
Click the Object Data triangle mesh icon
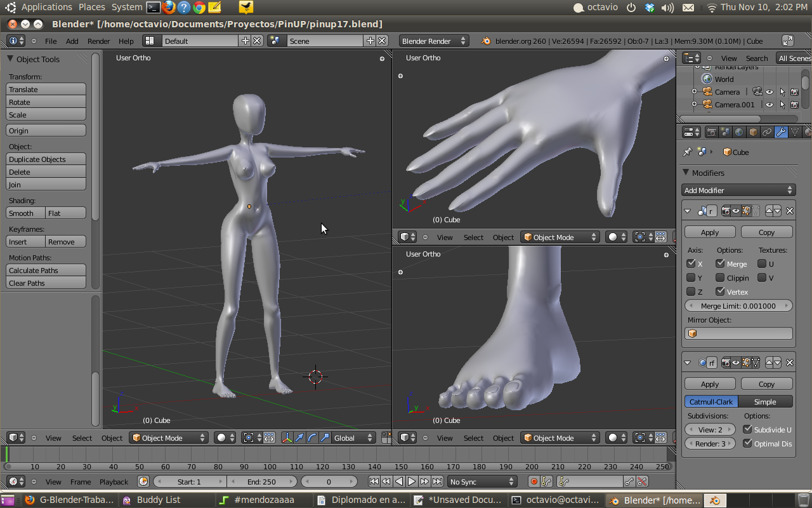(795, 132)
